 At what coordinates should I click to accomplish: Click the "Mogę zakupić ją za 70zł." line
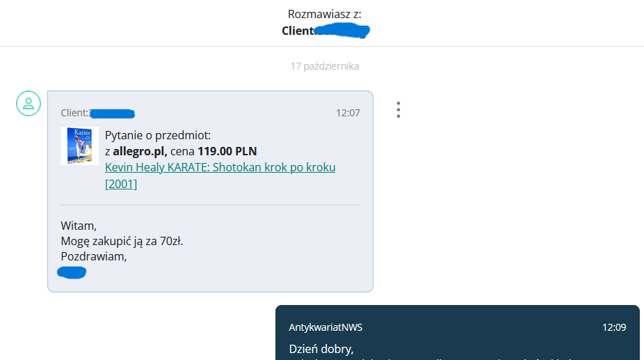click(x=122, y=241)
